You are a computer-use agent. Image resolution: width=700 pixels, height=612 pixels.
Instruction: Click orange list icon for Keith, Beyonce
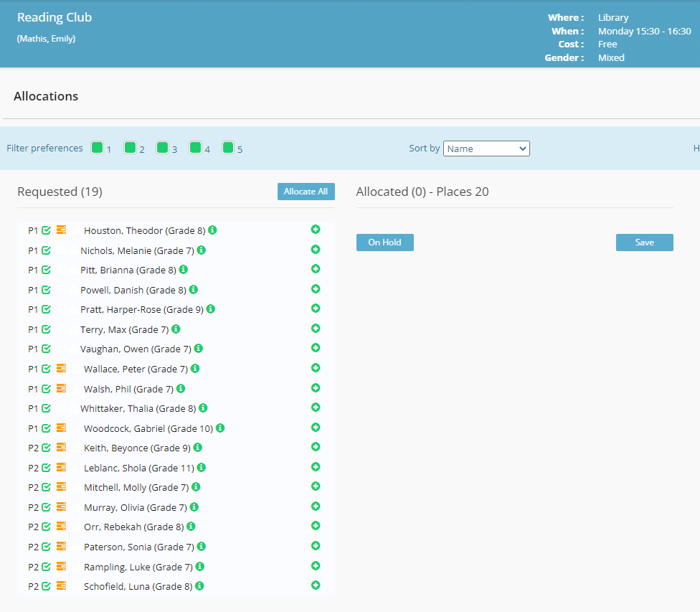pos(61,448)
